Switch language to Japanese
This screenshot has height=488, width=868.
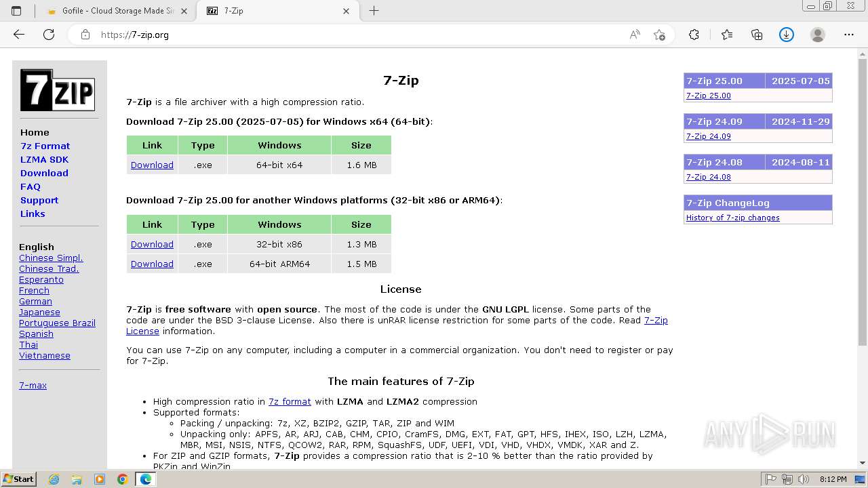pyautogui.click(x=39, y=312)
